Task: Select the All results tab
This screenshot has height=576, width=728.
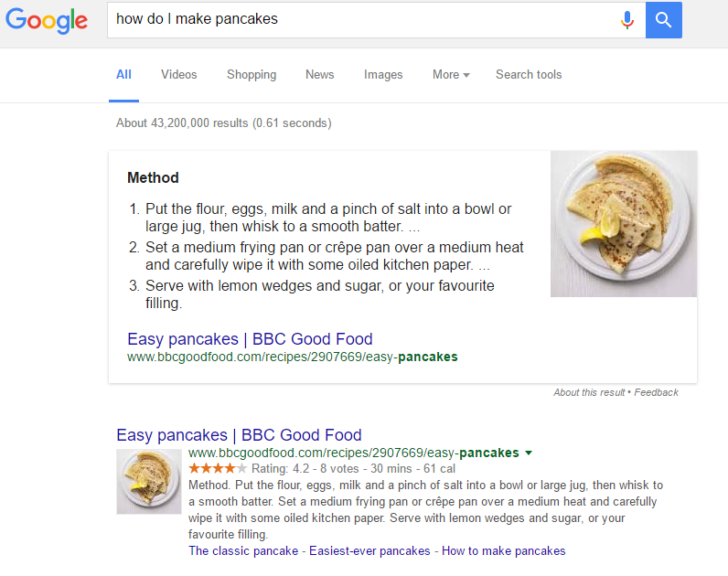Action: 123,75
